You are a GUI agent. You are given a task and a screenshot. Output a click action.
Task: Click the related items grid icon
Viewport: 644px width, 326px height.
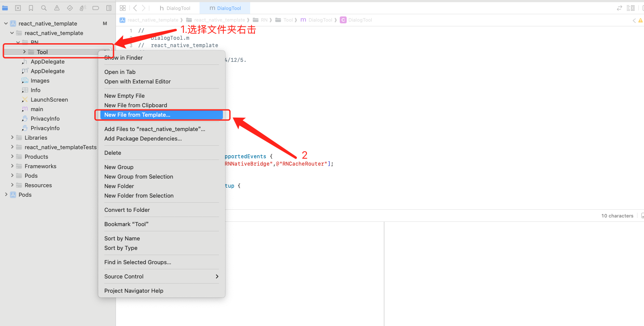point(122,8)
